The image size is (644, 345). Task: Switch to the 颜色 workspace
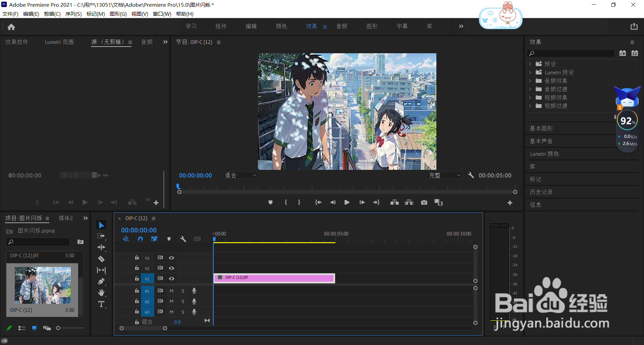click(x=281, y=26)
